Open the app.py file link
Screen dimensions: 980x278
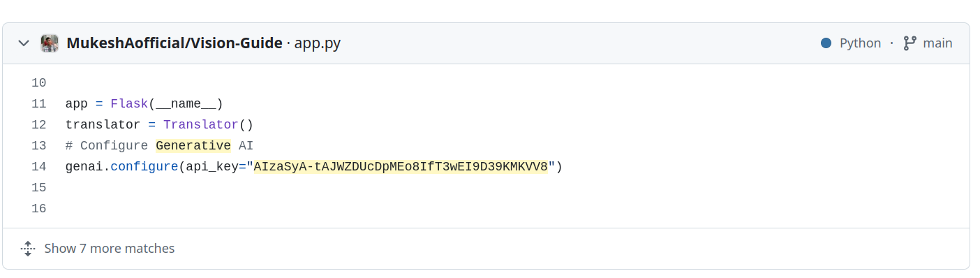click(x=318, y=43)
